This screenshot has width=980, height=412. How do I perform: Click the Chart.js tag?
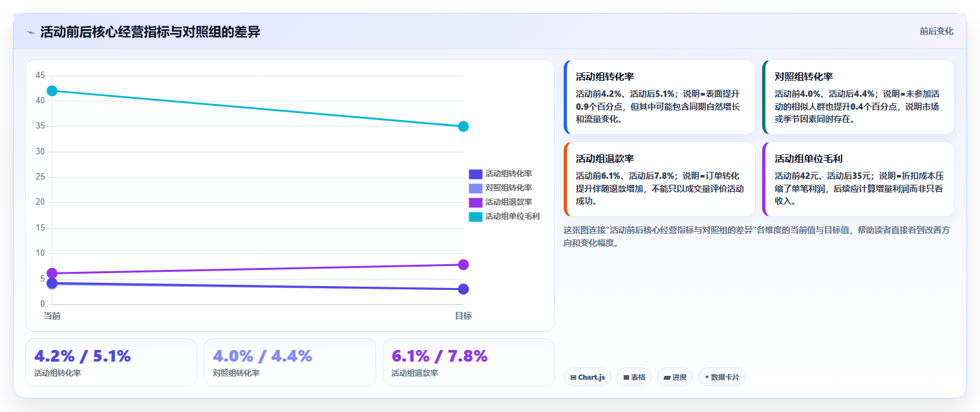(x=588, y=377)
